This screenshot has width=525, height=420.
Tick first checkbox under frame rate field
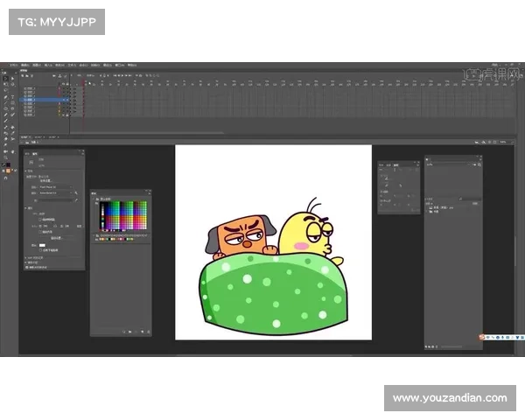(x=40, y=220)
